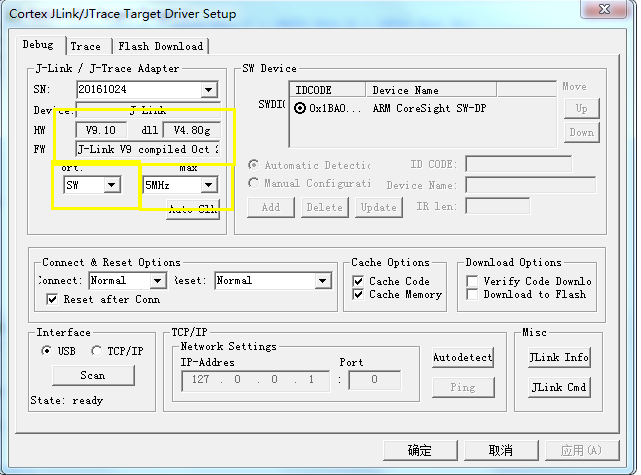Click the HW version V9.10 field
The height and width of the screenshot is (475, 641).
101,130
